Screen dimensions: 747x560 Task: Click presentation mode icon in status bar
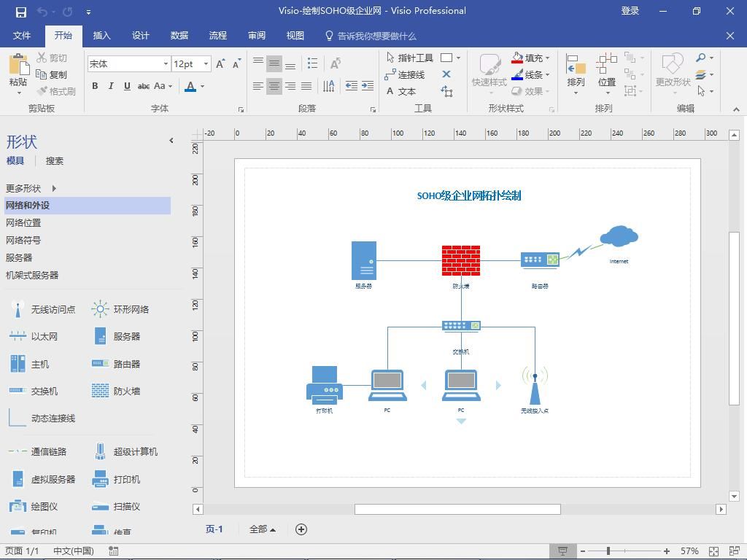(x=562, y=551)
